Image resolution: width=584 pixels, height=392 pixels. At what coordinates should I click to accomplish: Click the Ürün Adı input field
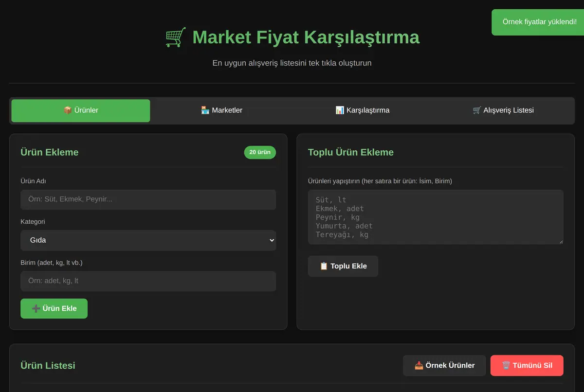[148, 199]
